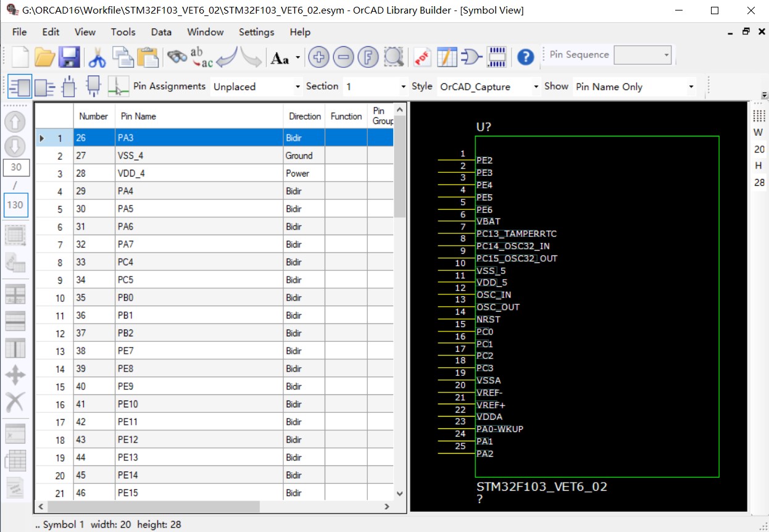This screenshot has height=532, width=769.
Task: Click the up arrow navigation icon
Action: [14, 121]
